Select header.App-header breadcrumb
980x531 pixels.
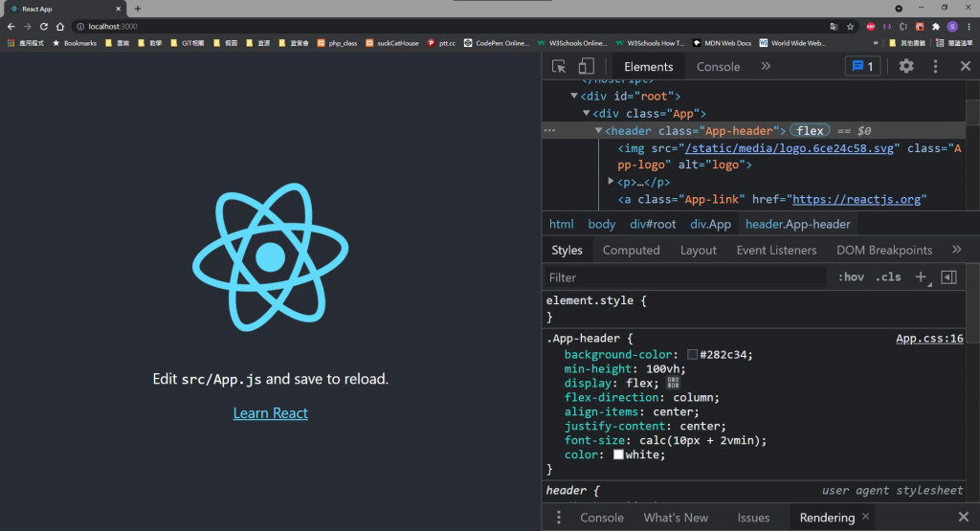coord(797,224)
